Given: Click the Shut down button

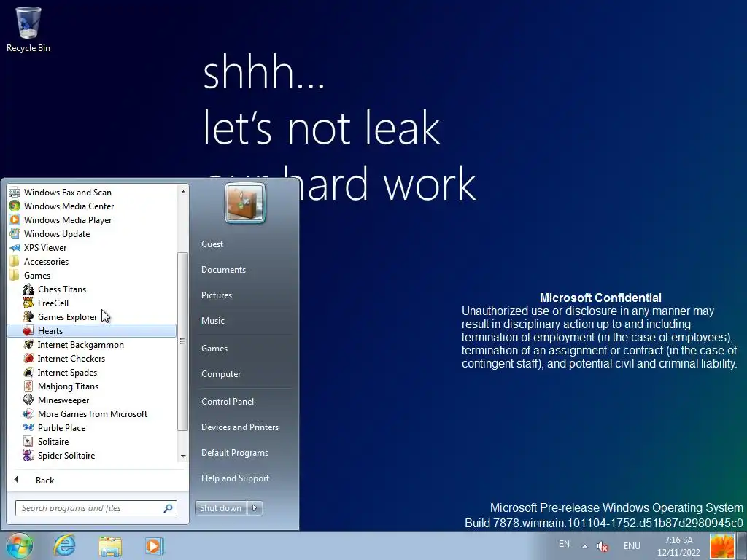Looking at the screenshot, I should [x=220, y=508].
